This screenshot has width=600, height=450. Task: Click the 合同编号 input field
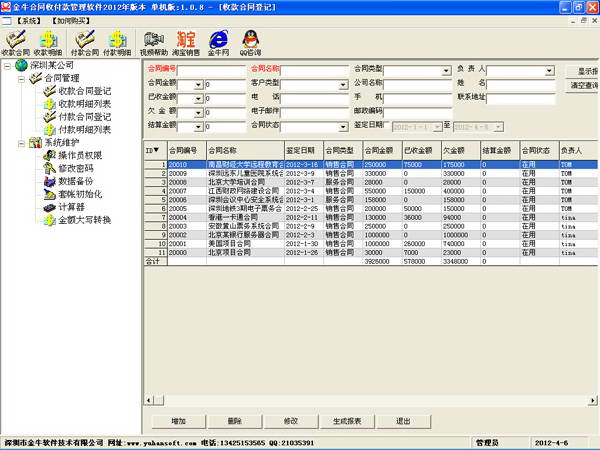(x=211, y=71)
